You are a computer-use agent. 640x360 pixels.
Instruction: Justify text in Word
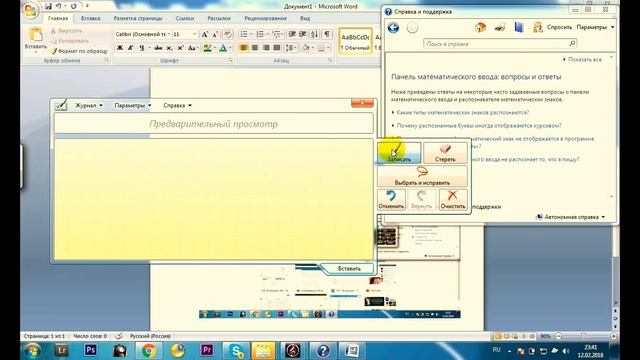(x=277, y=48)
